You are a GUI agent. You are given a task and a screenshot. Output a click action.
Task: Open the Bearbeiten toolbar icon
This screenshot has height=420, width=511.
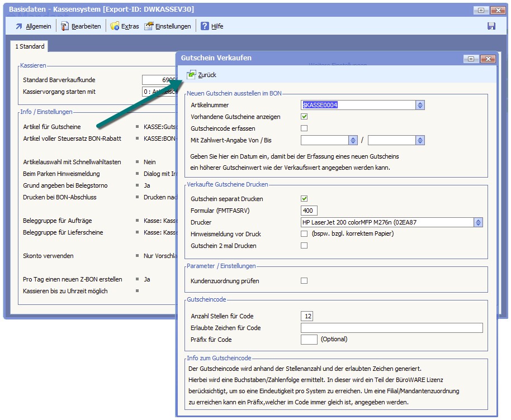(x=65, y=26)
